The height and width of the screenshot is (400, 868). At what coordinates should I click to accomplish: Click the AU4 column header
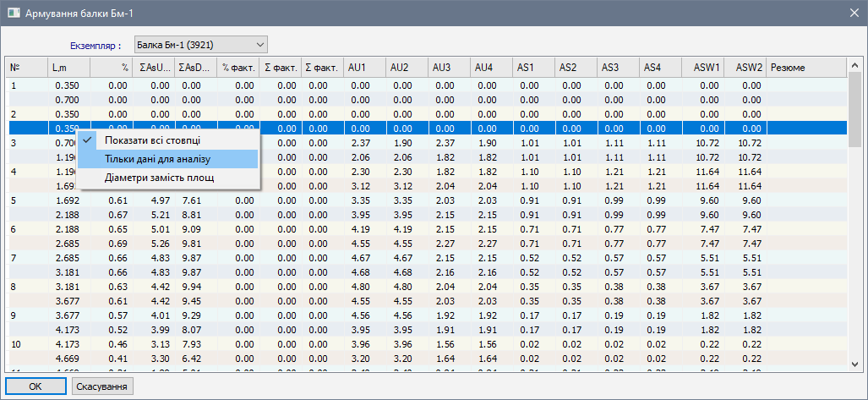click(x=491, y=67)
